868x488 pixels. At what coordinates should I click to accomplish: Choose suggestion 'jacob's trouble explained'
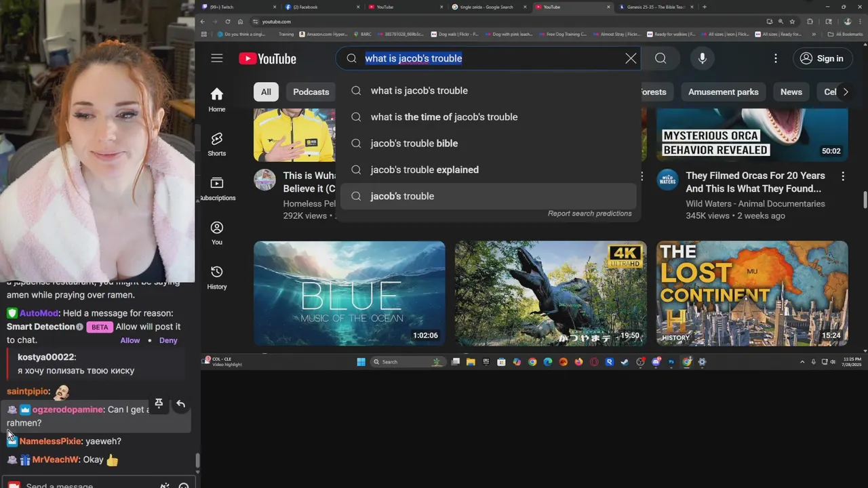(x=488, y=170)
